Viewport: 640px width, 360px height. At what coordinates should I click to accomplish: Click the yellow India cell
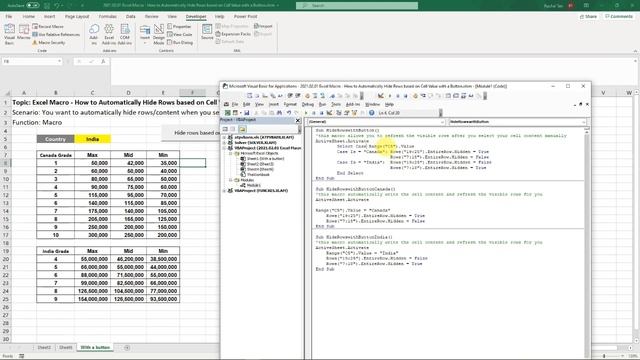point(93,139)
